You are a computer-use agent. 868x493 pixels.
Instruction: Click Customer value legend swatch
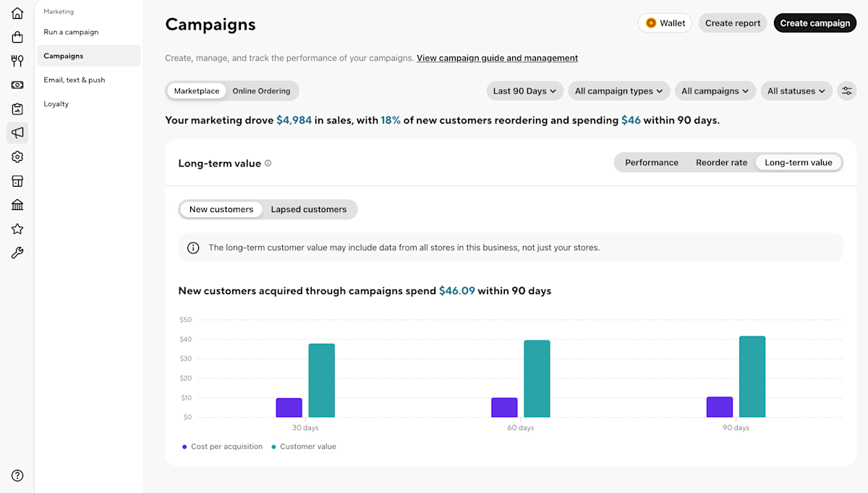(x=273, y=447)
